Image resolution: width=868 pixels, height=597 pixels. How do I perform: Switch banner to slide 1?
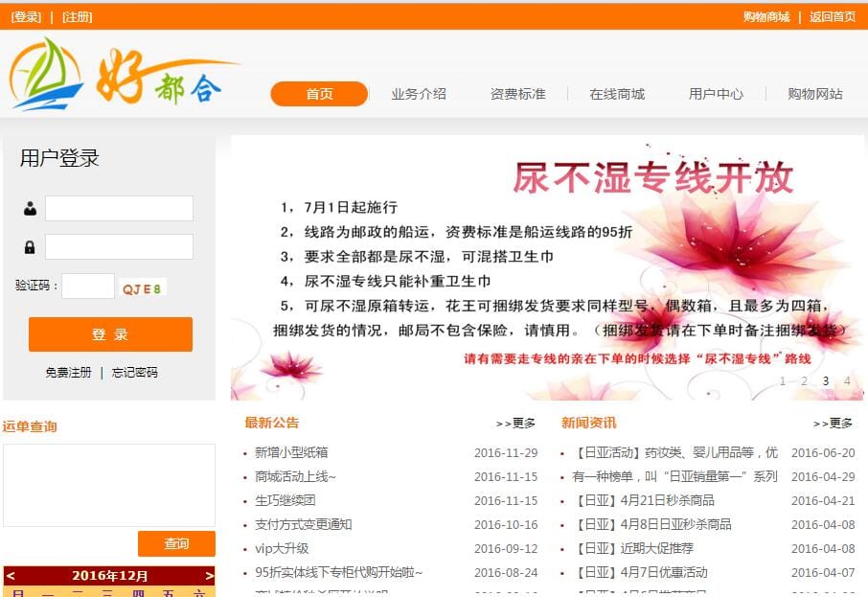click(783, 381)
